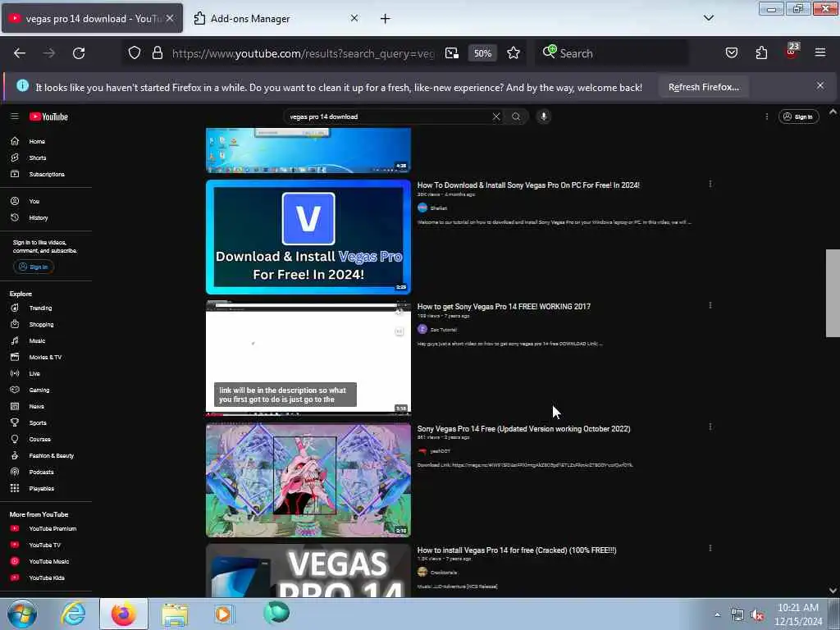The height and width of the screenshot is (630, 840).
Task: Open options menu for 'How to get Sony Vegas Pro 14 FREE' video
Action: click(710, 305)
